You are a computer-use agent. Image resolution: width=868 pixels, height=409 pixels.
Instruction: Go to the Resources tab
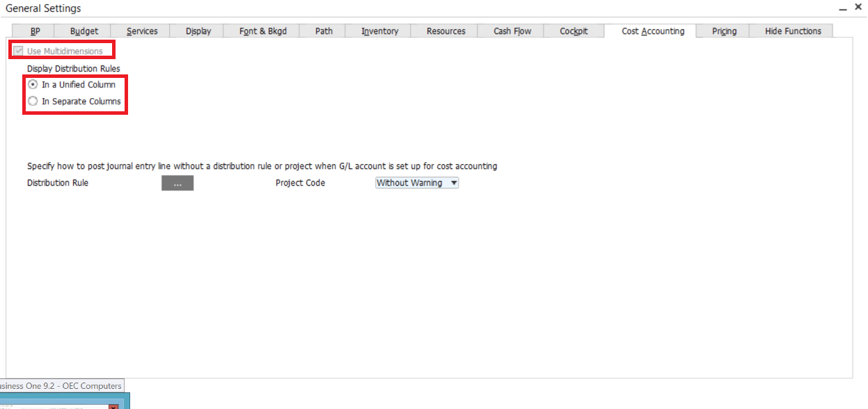coord(445,31)
